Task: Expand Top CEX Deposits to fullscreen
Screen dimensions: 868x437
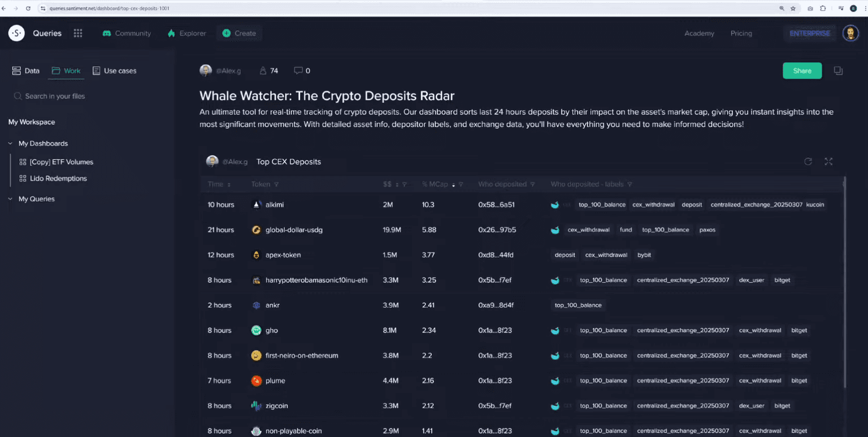Action: coord(828,162)
